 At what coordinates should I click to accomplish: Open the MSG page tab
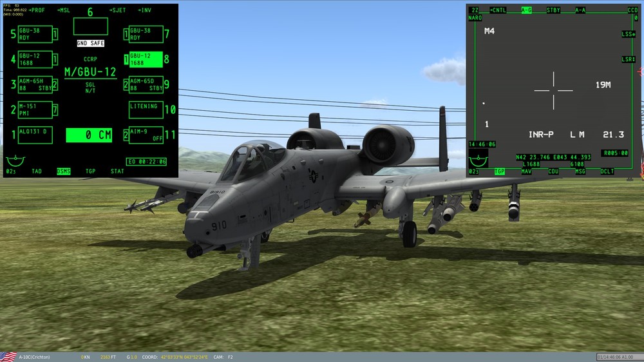pos(580,171)
